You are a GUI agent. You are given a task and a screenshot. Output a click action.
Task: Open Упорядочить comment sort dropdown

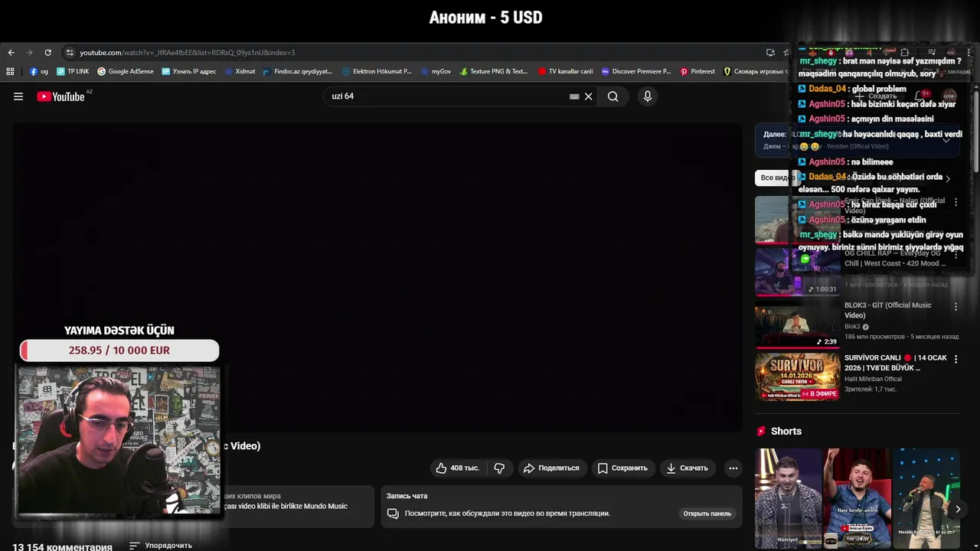(161, 546)
